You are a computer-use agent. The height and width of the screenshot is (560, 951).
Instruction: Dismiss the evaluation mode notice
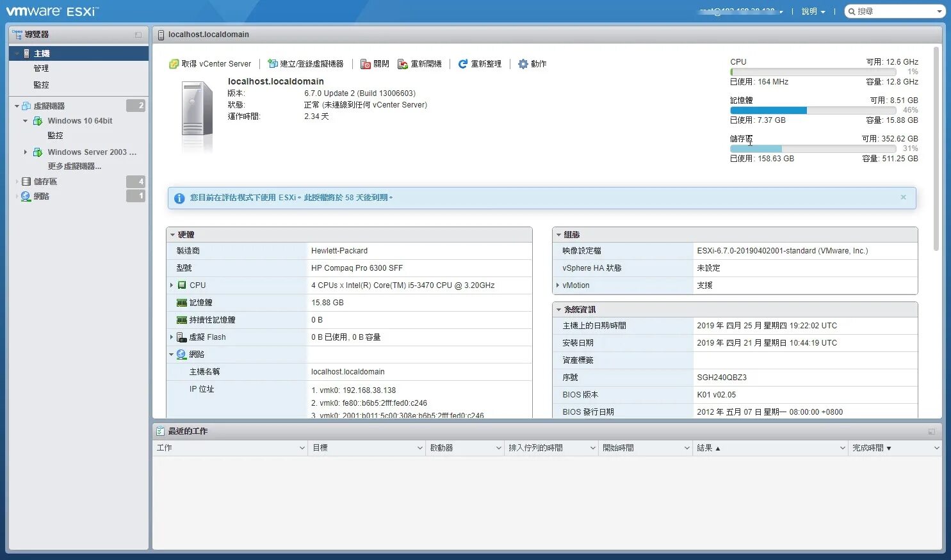pos(903,197)
